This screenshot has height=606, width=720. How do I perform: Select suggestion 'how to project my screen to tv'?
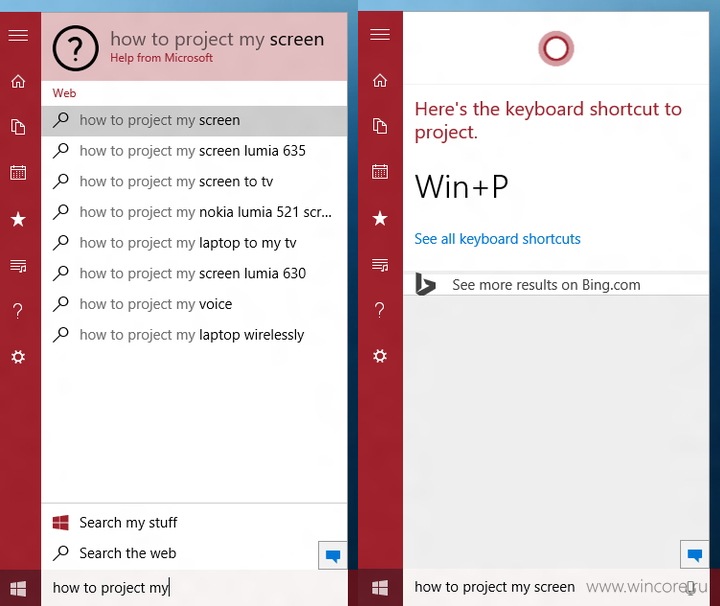pyautogui.click(x=194, y=182)
